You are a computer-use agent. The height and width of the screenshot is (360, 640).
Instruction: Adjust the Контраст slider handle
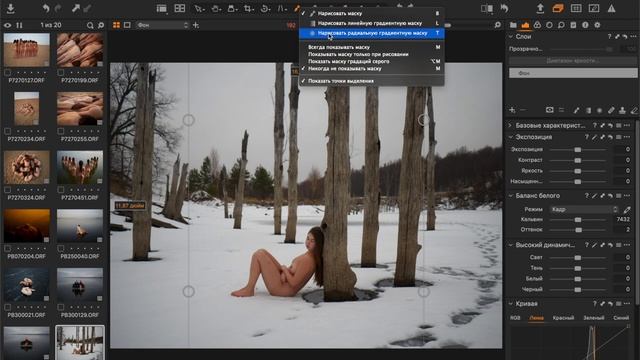[578, 160]
